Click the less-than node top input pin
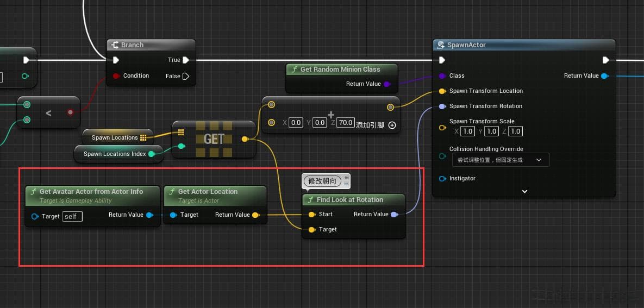This screenshot has width=644, height=308. pos(27,104)
